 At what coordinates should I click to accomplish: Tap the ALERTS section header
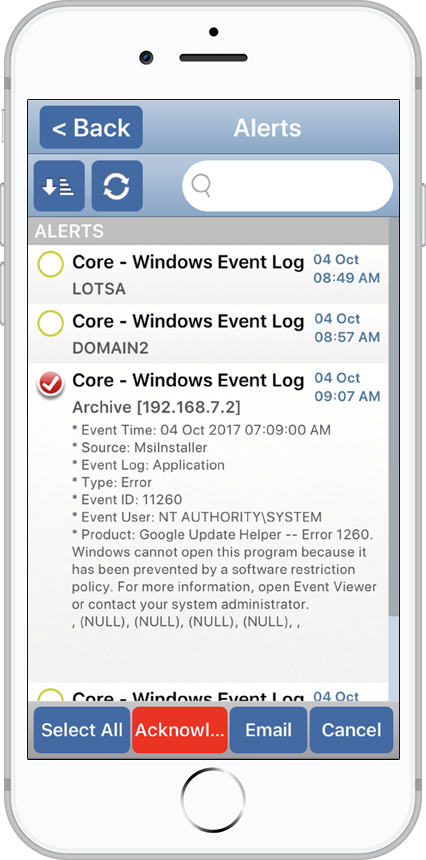(208, 231)
